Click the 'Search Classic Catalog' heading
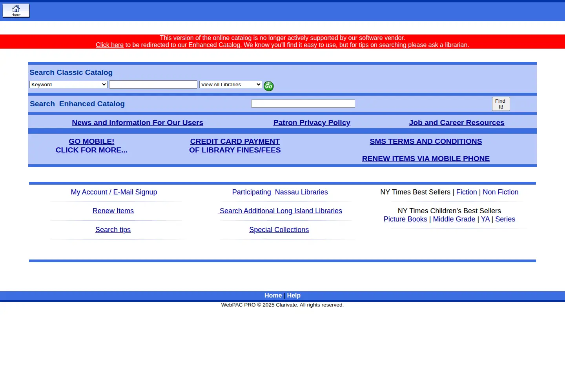This screenshot has width=565, height=392. pyautogui.click(x=71, y=73)
